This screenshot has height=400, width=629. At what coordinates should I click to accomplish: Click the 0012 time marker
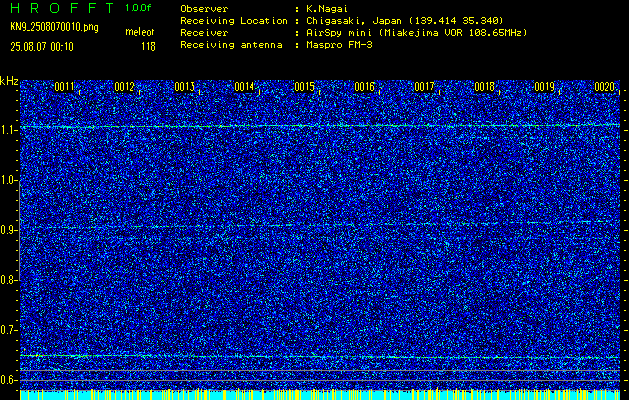pyautogui.click(x=124, y=87)
